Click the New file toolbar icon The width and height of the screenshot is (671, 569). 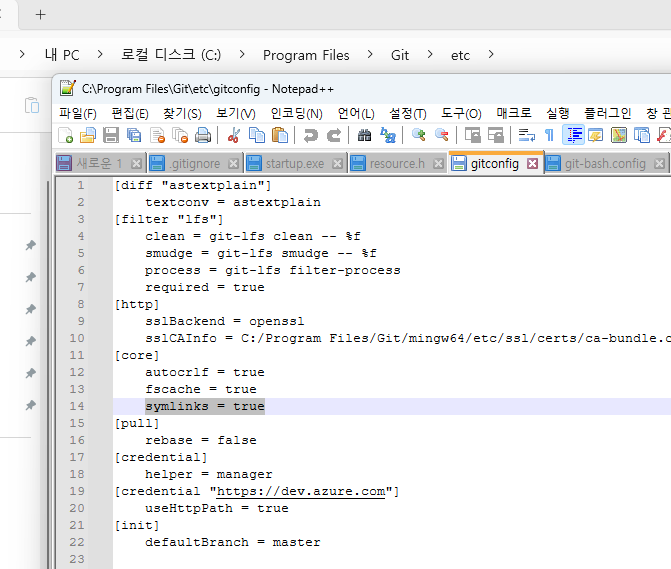pyautogui.click(x=65, y=136)
